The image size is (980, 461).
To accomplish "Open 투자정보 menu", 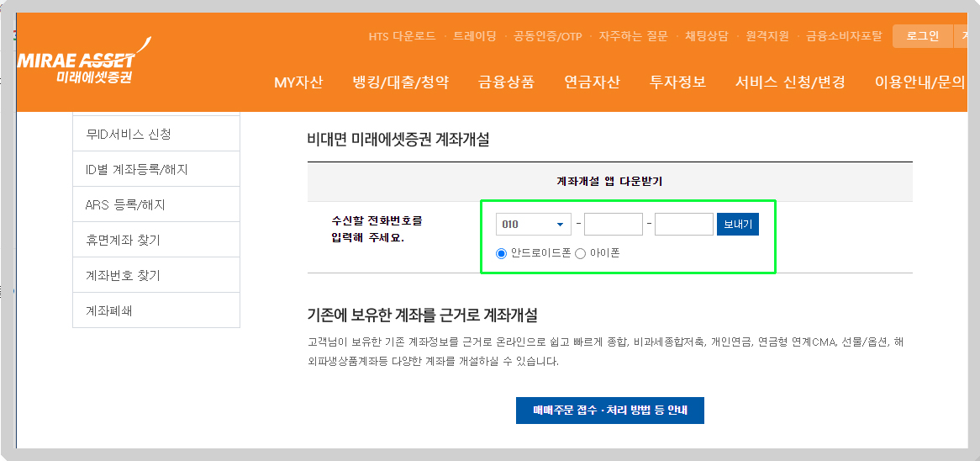I will point(677,82).
